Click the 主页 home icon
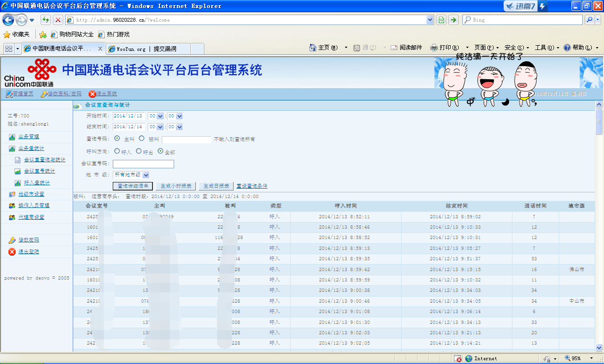604x364 pixels. coord(313,48)
